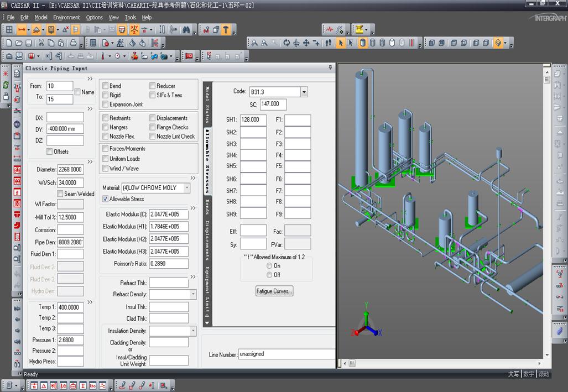Click the yellow valve icon
The width and height of the screenshot is (568, 392).
click(359, 30)
